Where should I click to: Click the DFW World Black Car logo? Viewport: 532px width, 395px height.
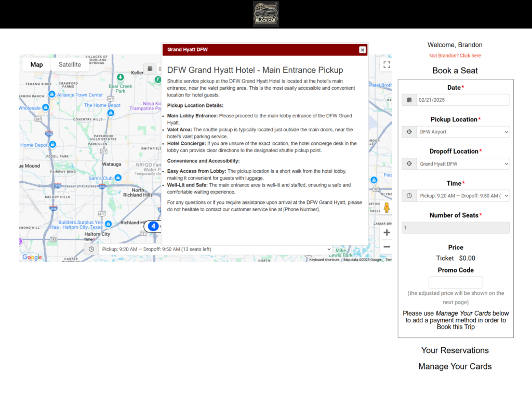265,14
